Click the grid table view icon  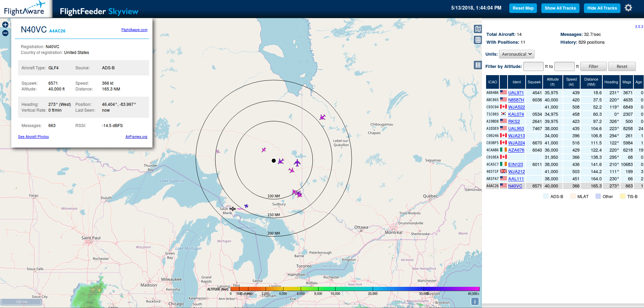pos(478,40)
